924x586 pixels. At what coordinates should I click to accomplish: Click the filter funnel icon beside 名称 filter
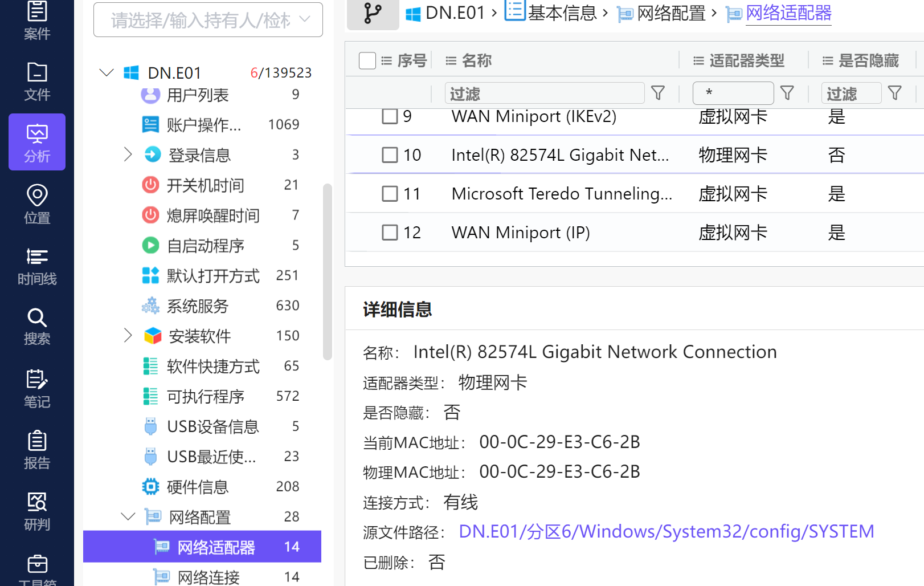point(658,93)
